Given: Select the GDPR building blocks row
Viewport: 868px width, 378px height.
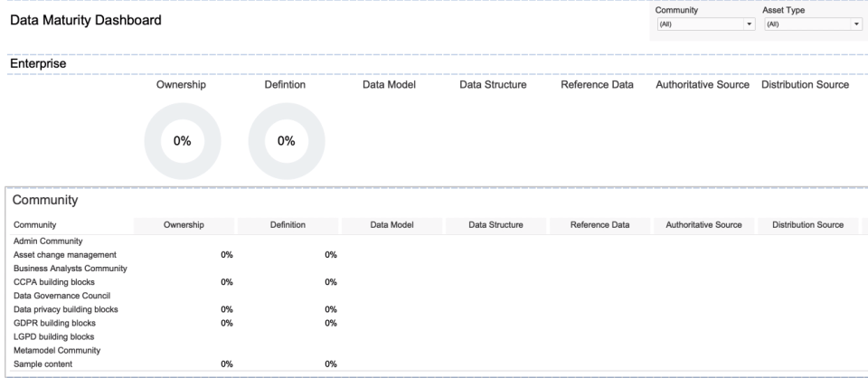Looking at the screenshot, I should tap(54, 323).
